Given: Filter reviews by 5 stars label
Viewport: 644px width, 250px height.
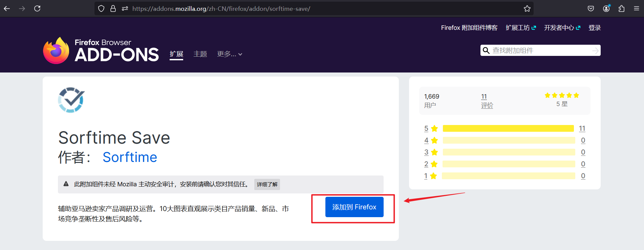Looking at the screenshot, I should point(431,128).
